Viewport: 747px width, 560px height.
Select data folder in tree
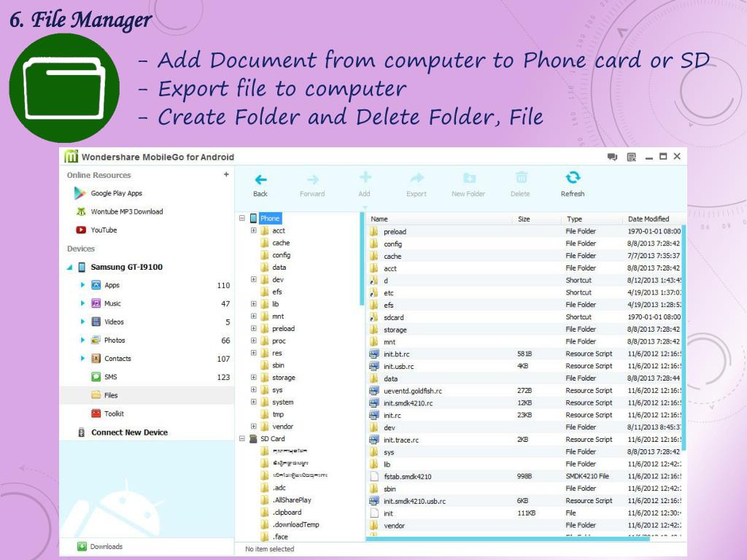pos(279,267)
